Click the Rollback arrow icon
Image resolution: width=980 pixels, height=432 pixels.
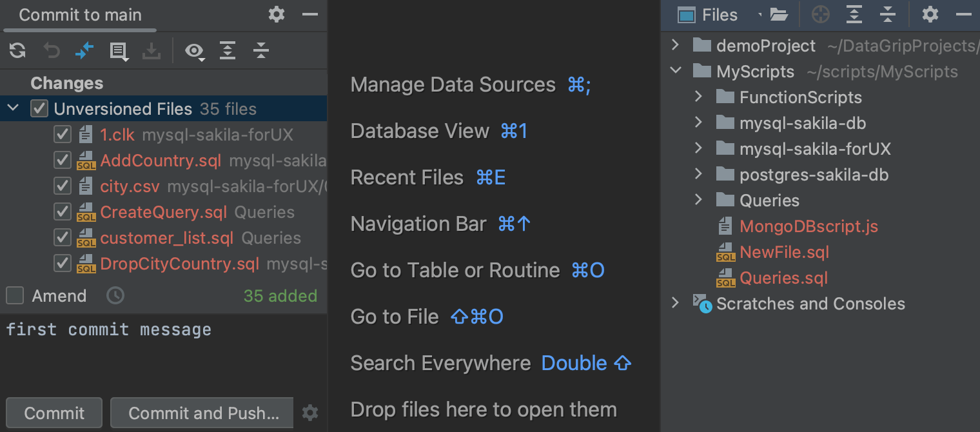pyautogui.click(x=51, y=51)
